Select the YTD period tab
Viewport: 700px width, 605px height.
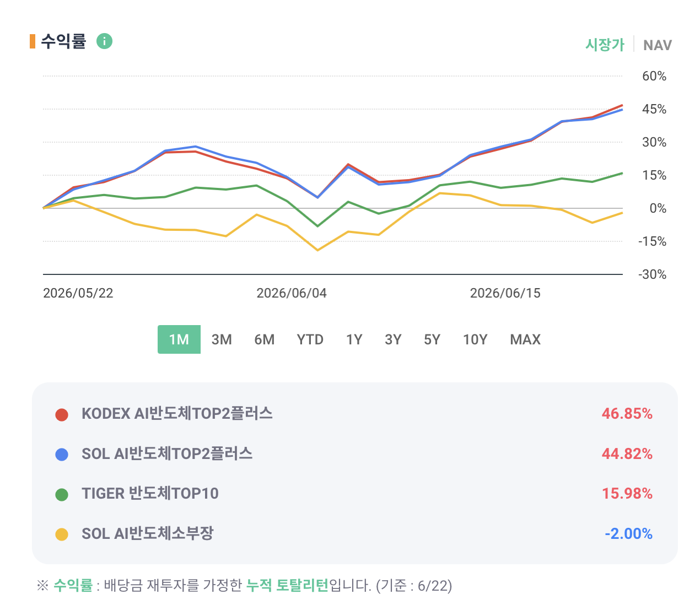coord(310,339)
